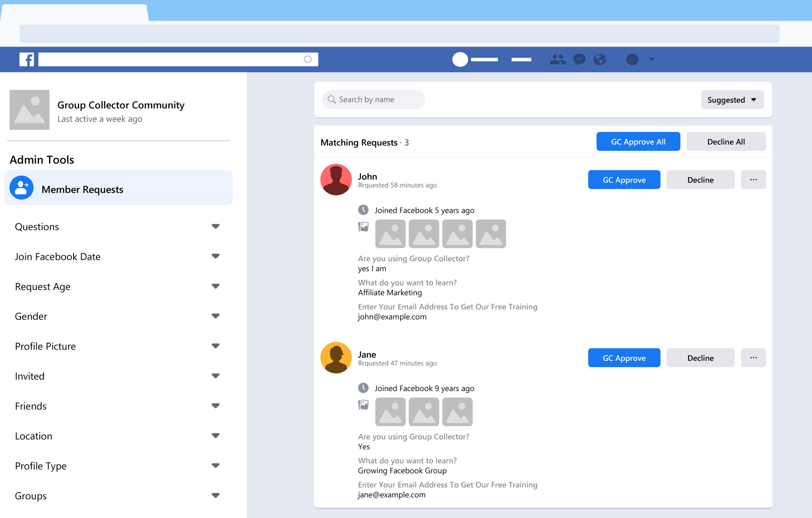Viewport: 812px width, 518px height.
Task: Decline Jane's member request
Action: click(700, 358)
